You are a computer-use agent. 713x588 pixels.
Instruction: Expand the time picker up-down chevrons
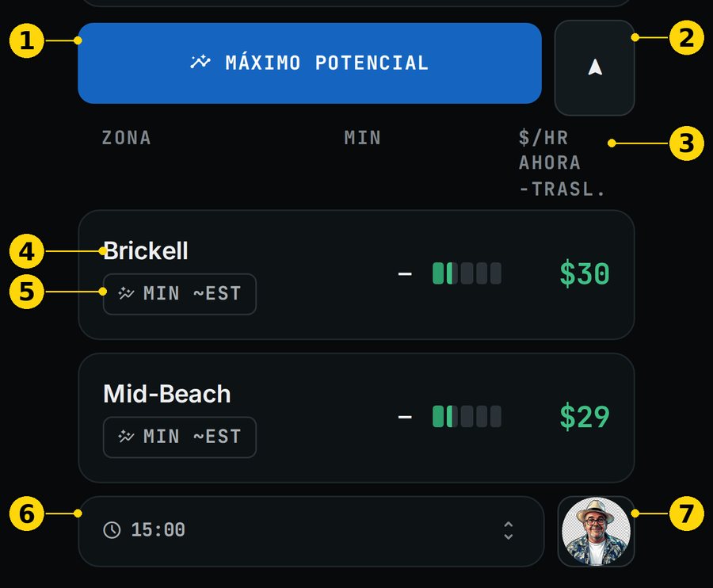(509, 530)
